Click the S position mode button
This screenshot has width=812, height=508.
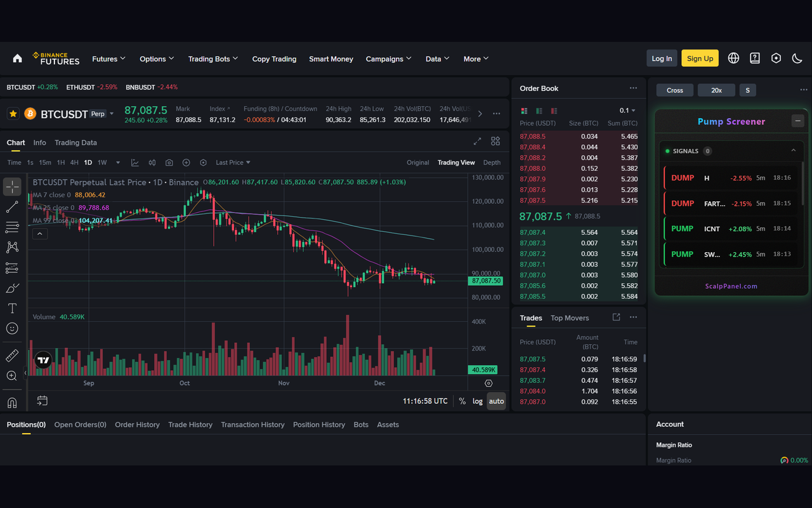tap(747, 90)
